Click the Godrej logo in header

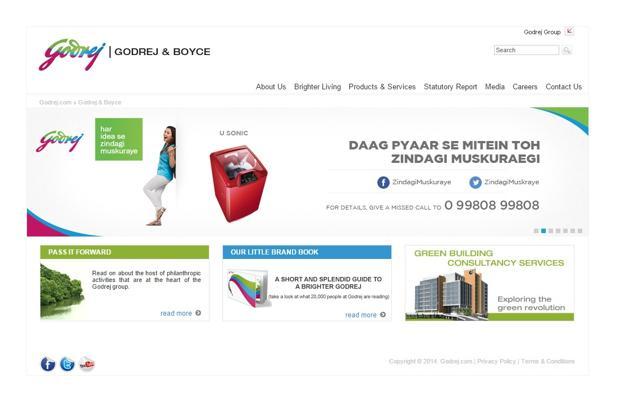pyautogui.click(x=72, y=54)
